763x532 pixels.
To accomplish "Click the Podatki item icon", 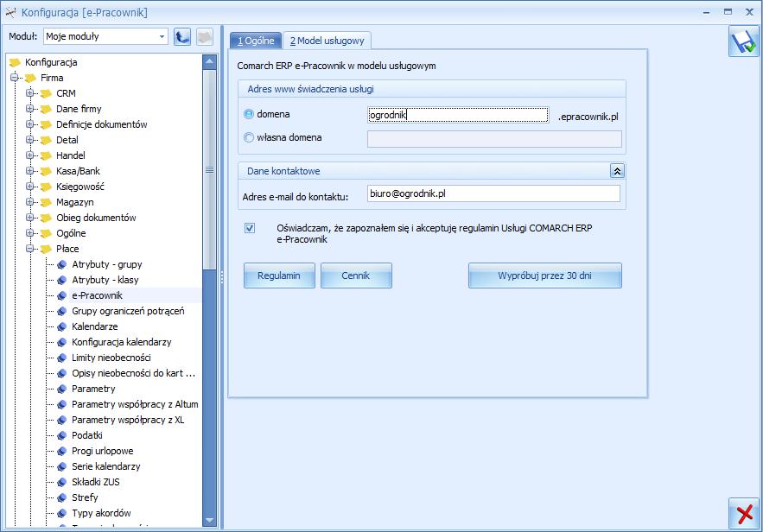I will click(x=62, y=436).
